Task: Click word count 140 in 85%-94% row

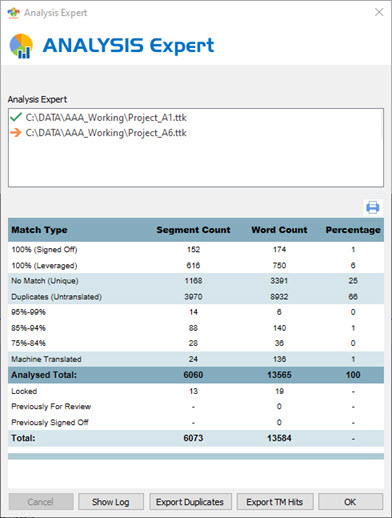Action: click(279, 328)
